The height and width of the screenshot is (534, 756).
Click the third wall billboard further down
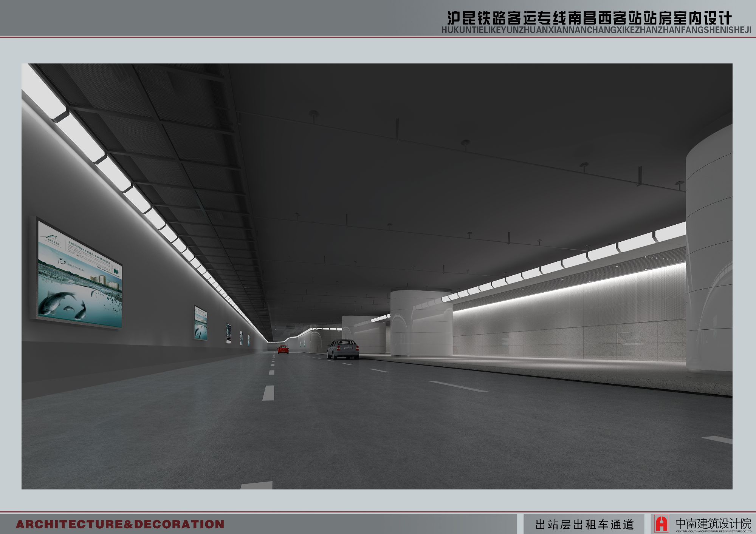(229, 333)
